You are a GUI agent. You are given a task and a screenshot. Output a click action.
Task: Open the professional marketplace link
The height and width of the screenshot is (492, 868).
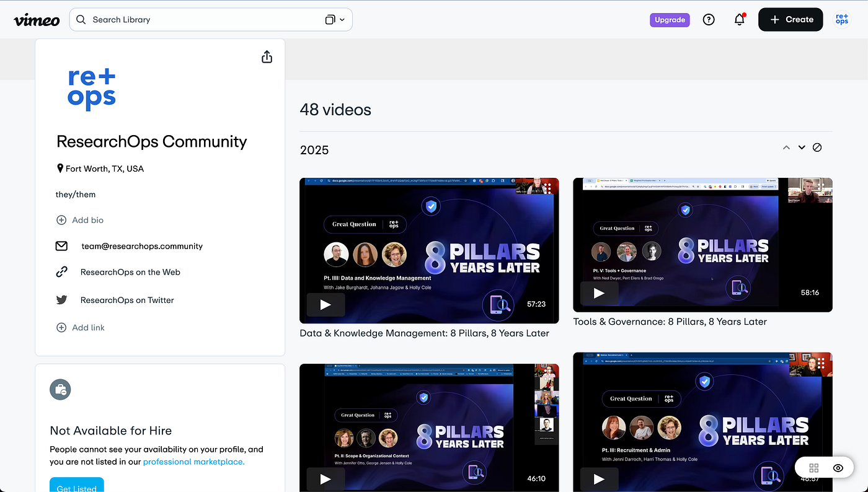pos(194,462)
